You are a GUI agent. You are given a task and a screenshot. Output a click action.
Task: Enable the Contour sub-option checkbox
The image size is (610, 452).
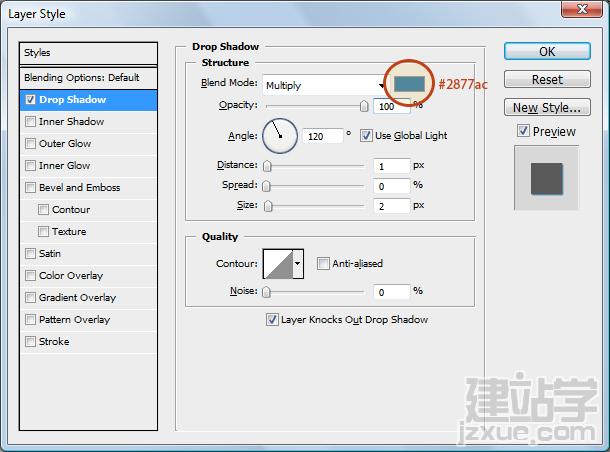(x=43, y=210)
